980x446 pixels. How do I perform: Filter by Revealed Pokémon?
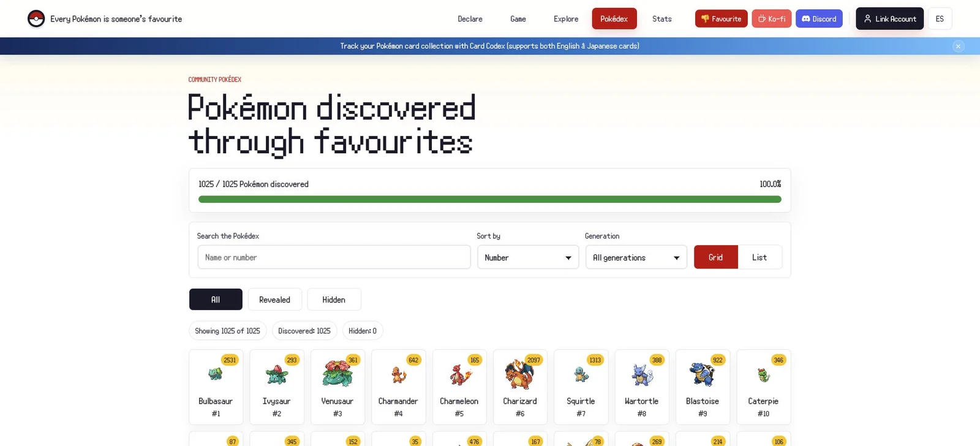coord(274,300)
